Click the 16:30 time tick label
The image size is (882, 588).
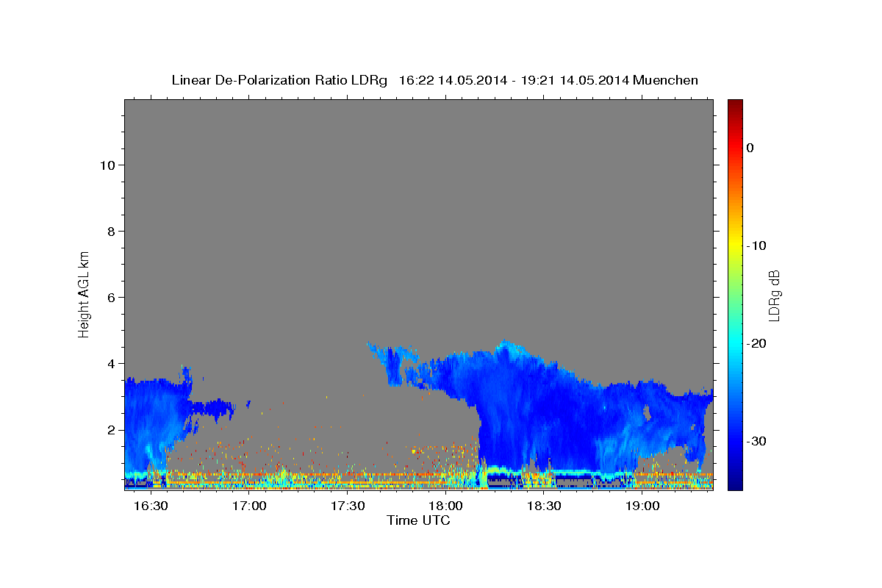coord(151,506)
